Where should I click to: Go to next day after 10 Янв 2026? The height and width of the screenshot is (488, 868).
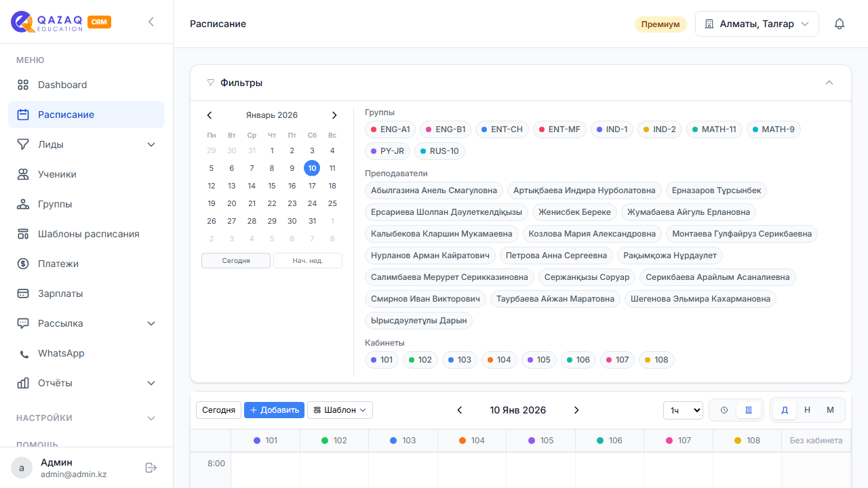click(x=576, y=410)
